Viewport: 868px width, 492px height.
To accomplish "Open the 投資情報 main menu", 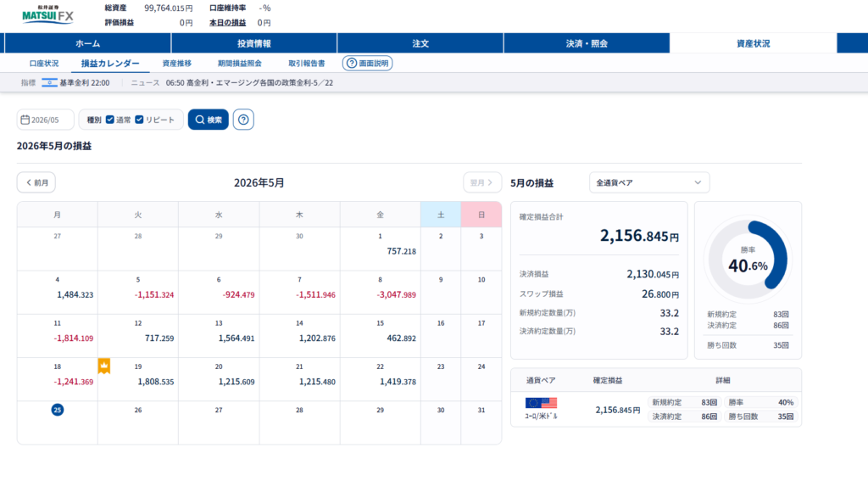I will (x=254, y=43).
